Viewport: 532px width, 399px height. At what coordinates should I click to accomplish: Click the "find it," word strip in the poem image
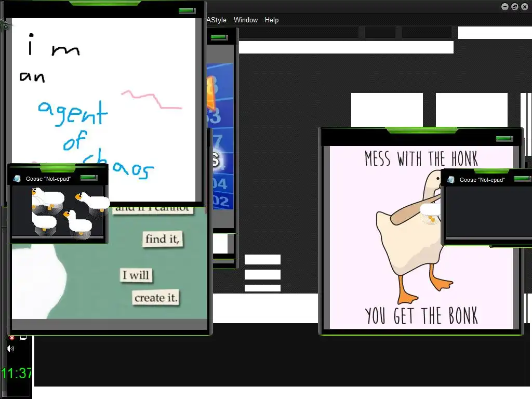pyautogui.click(x=163, y=239)
